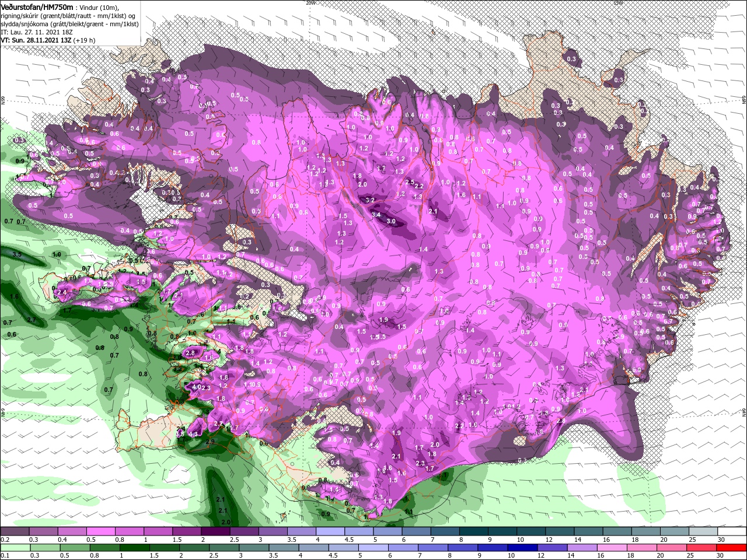Click the 4.0 value on the west coast
The width and height of the screenshot is (747, 560).
(196, 387)
